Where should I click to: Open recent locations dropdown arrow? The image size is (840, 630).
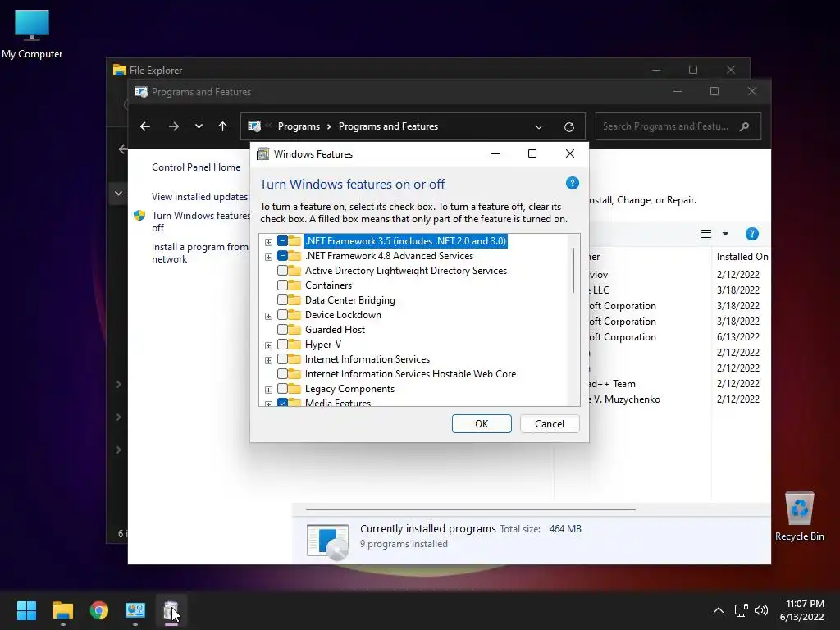[x=199, y=126]
